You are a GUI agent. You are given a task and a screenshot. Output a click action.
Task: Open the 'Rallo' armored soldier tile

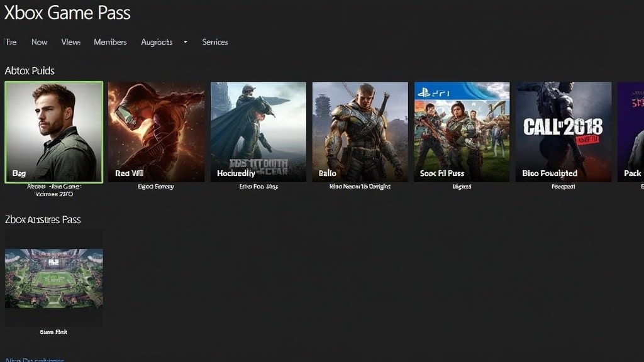tap(360, 132)
